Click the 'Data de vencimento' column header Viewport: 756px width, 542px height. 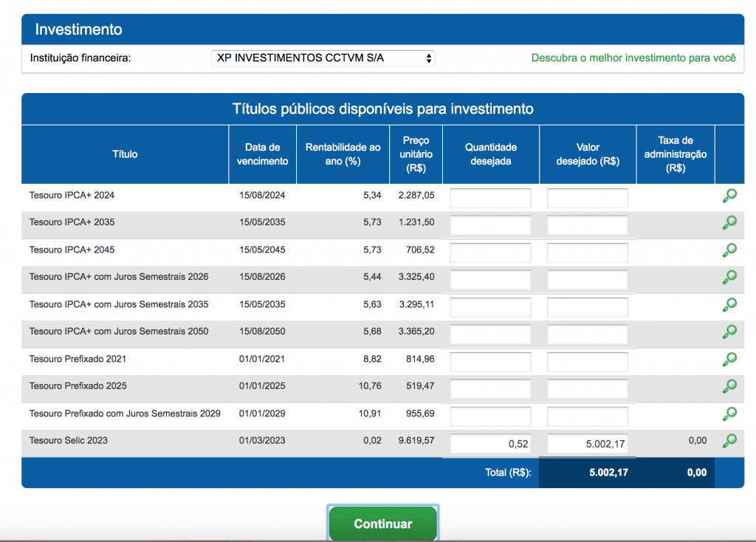point(262,154)
